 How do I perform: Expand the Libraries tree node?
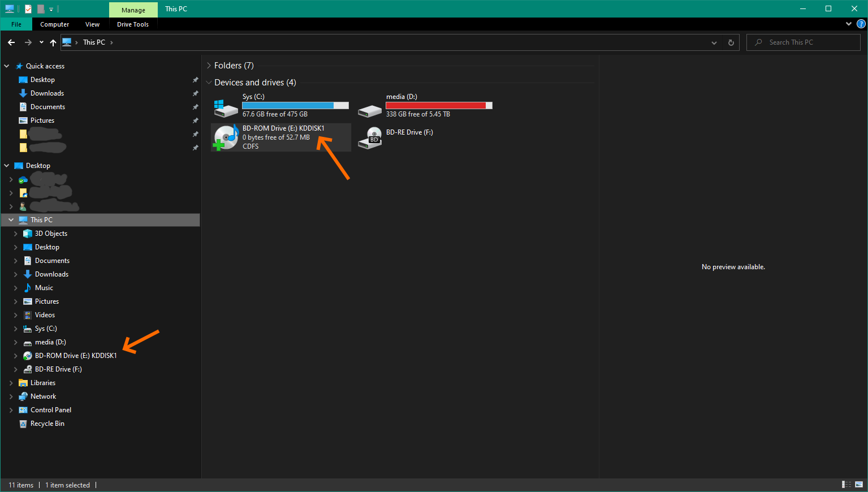(x=11, y=383)
